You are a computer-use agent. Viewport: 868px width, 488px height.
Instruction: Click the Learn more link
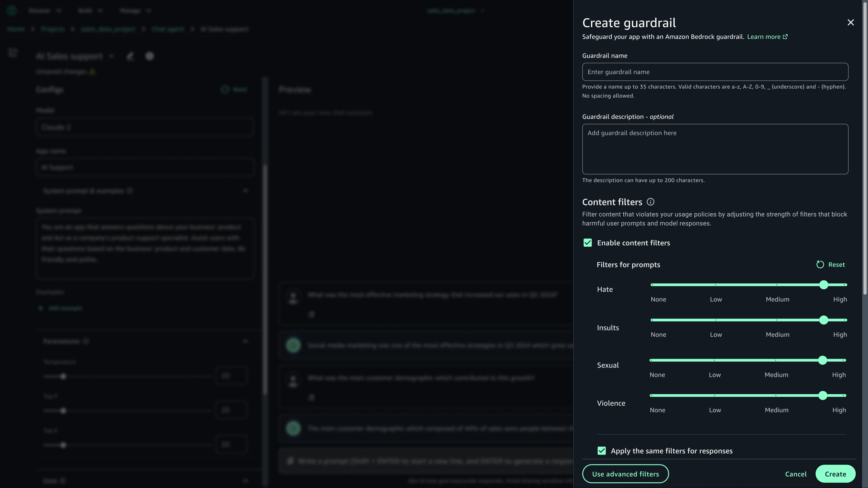764,36
